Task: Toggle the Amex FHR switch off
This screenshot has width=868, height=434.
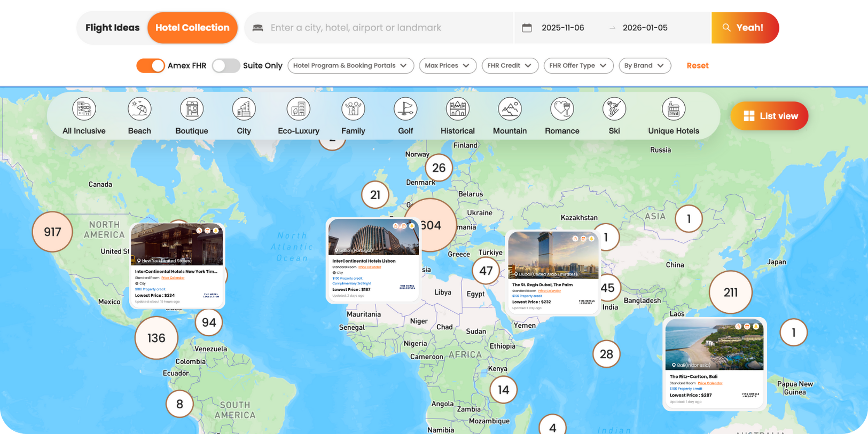Action: pyautogui.click(x=151, y=66)
